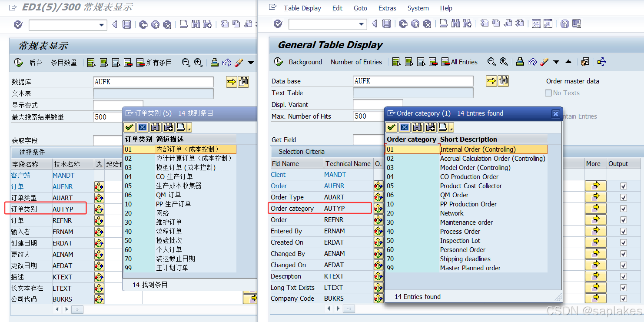Toggle the No Texts checkbox

point(548,93)
